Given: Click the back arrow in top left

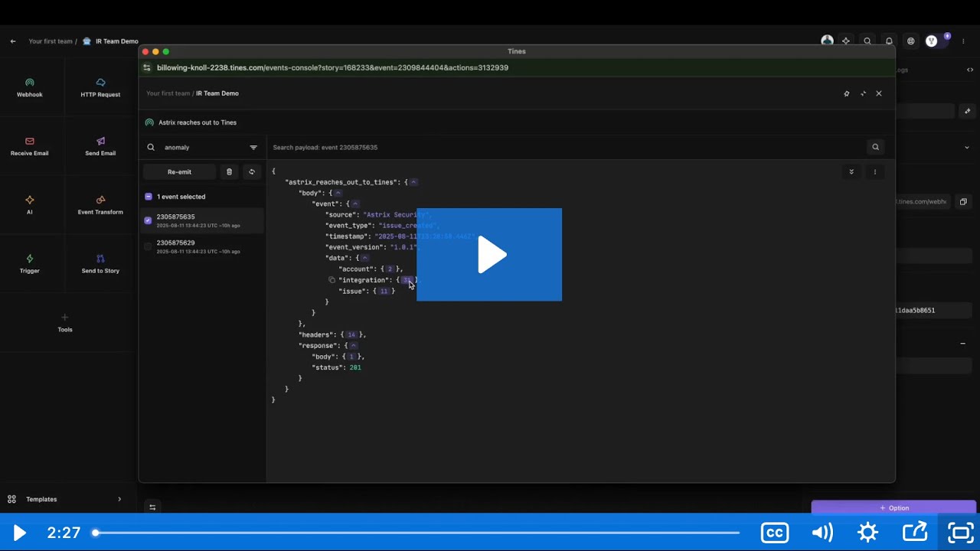Looking at the screenshot, I should pos(13,41).
